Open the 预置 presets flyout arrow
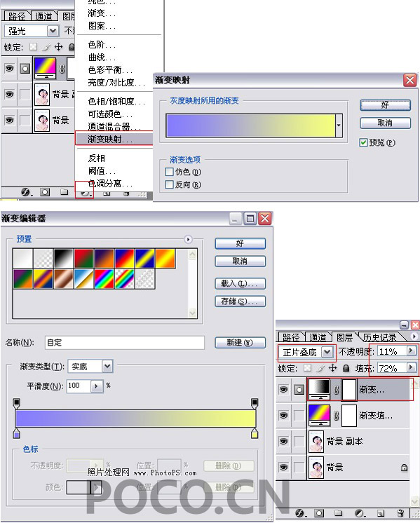Image resolution: width=420 pixels, height=523 pixels. point(188,240)
